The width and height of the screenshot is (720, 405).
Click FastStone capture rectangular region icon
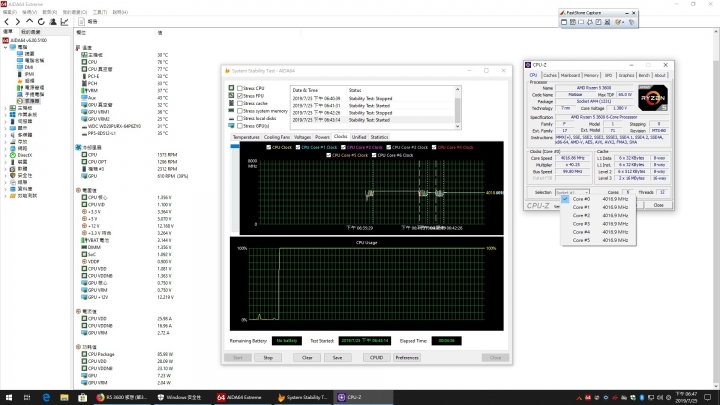point(581,22)
